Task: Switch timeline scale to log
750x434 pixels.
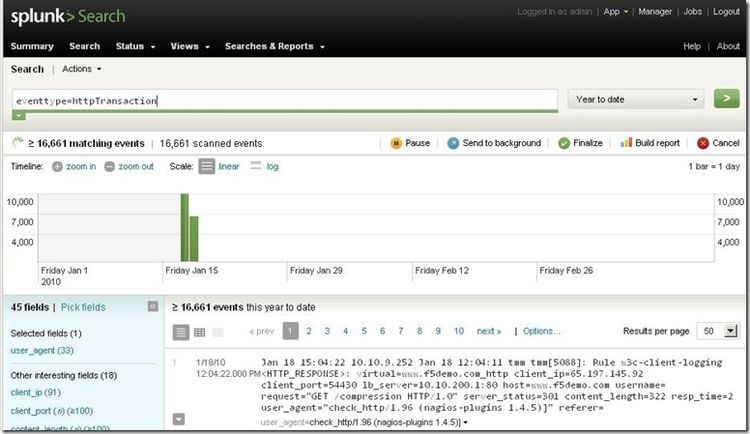Action: coord(257,166)
